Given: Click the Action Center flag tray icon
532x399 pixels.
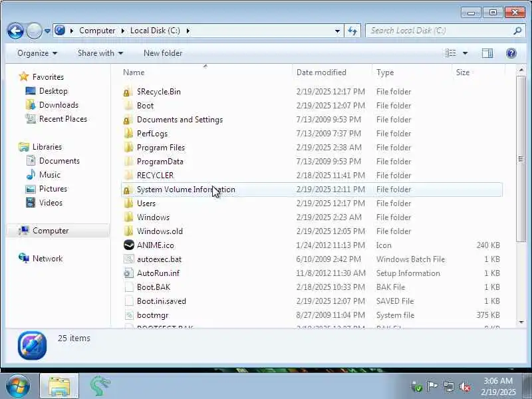Looking at the screenshot, I should [432, 386].
